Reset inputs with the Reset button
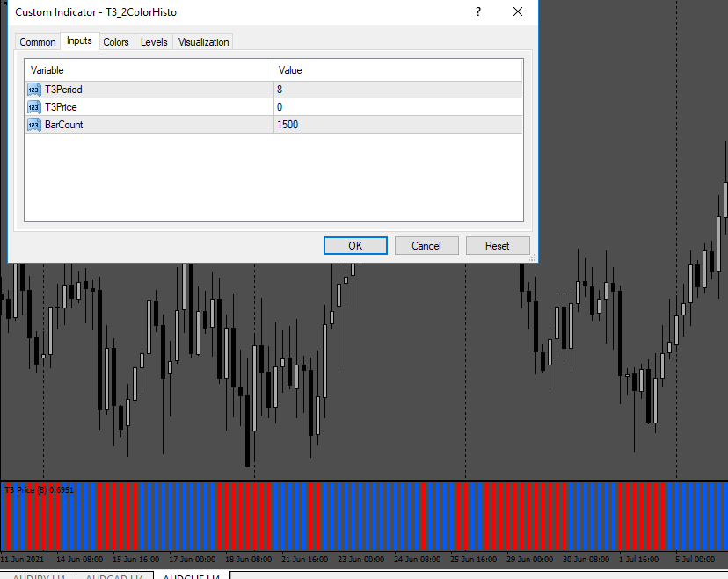Screen dimensions: 728x579 click(x=498, y=245)
